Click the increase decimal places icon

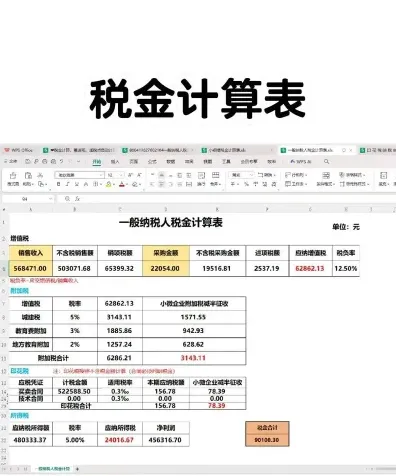[x=265, y=184]
